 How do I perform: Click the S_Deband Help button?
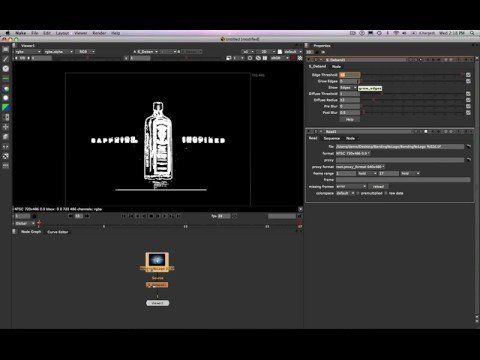pyautogui.click(x=349, y=119)
